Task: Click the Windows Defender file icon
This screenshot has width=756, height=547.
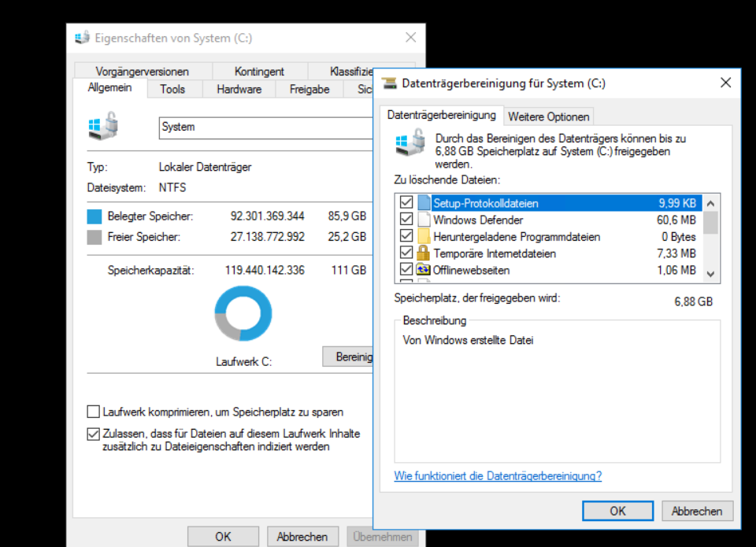Action: pos(424,220)
